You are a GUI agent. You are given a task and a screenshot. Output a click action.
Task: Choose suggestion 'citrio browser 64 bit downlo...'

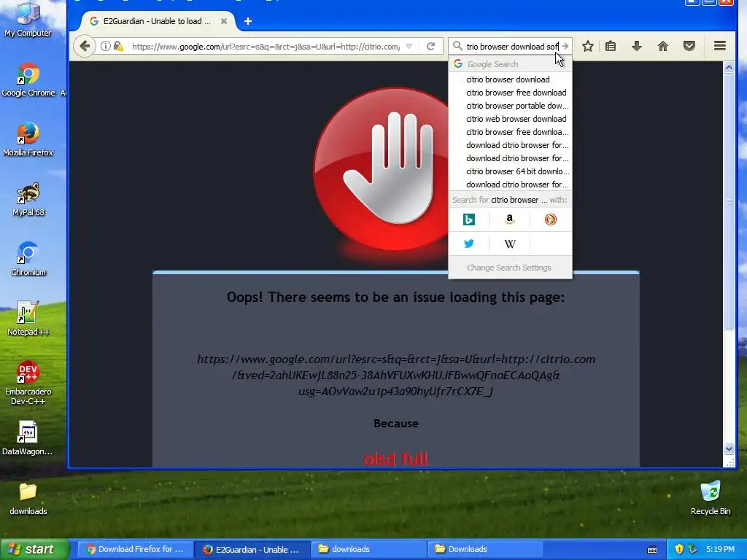510,171
